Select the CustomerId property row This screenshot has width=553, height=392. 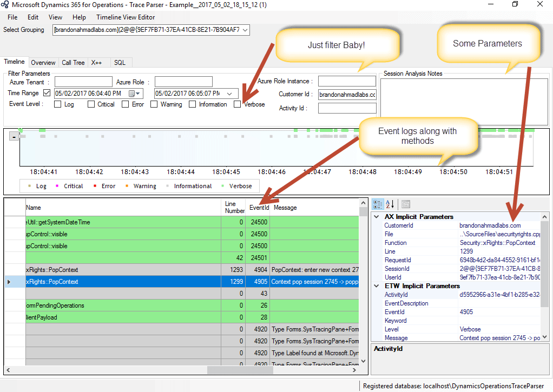coord(462,225)
